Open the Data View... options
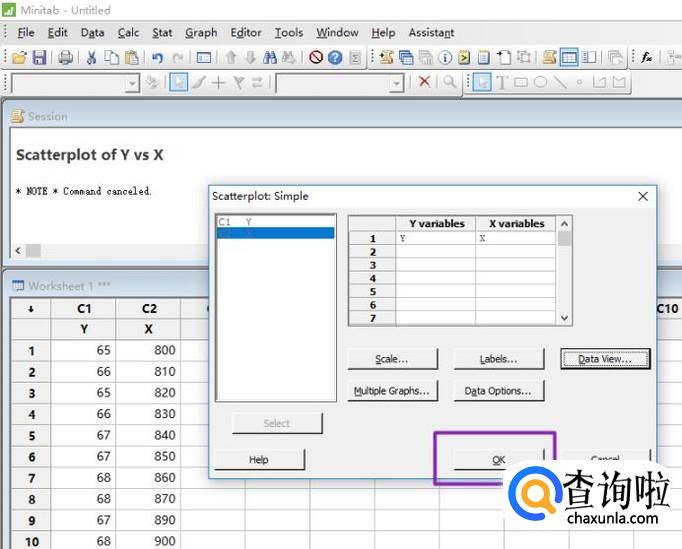Screen dimensions: 682x549 (605, 359)
